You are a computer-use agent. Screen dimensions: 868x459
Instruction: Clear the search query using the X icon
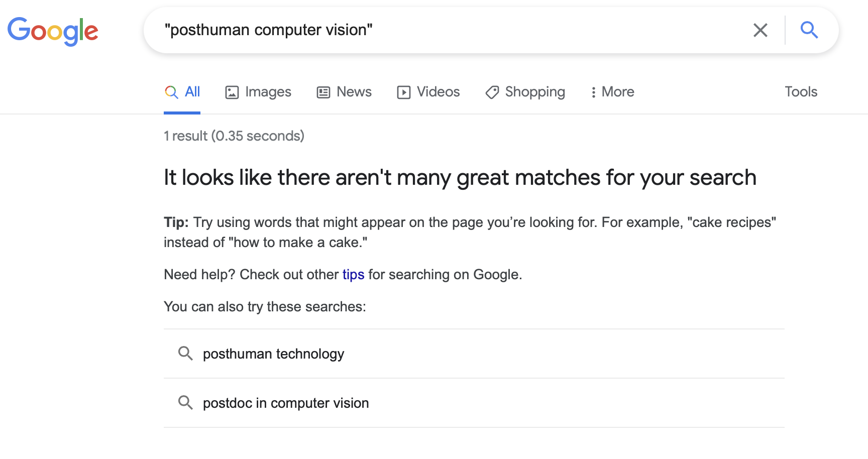coord(760,30)
